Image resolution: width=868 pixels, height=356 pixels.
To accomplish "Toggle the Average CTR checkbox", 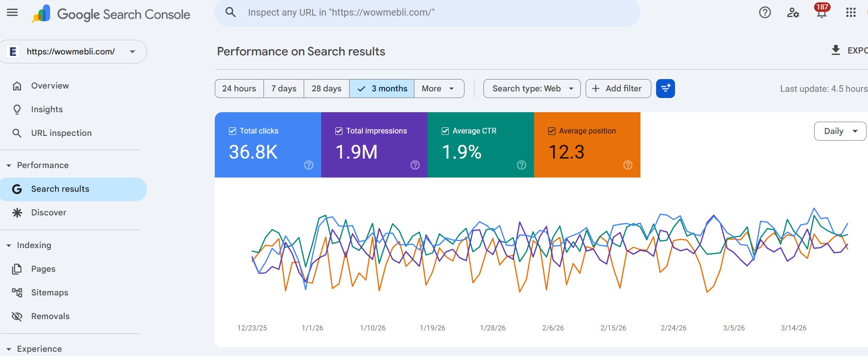I will click(x=445, y=131).
